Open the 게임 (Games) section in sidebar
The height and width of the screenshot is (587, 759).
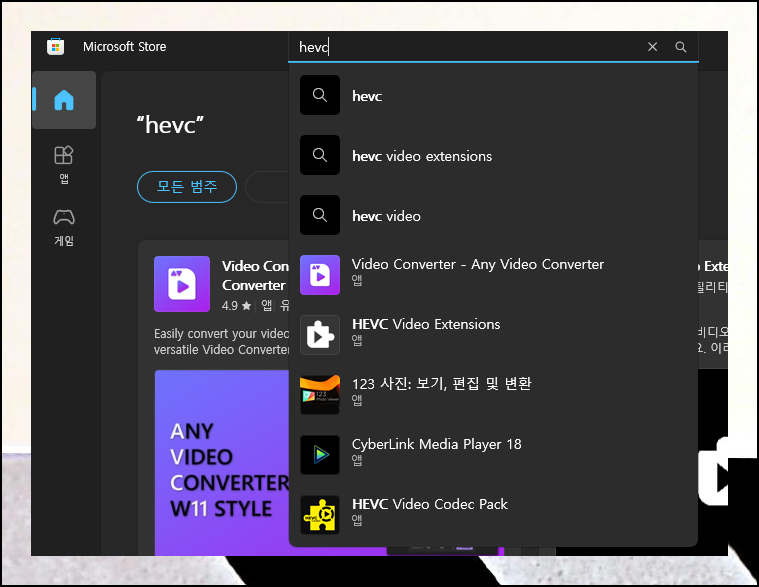[64, 227]
